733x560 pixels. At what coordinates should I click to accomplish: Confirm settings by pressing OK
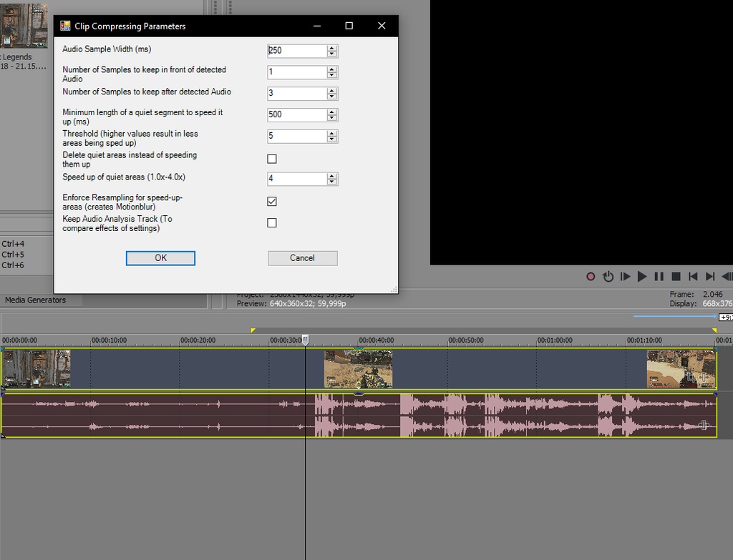coord(160,257)
